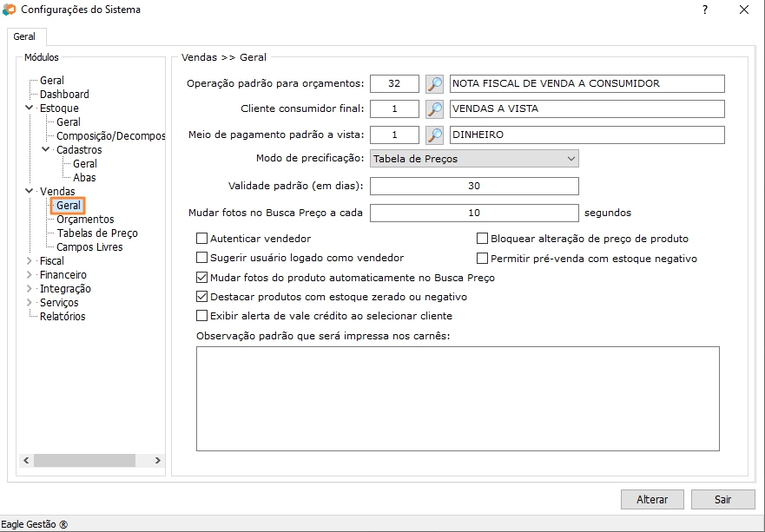
Task: Click Busca Preço seconds field showing 10
Action: pyautogui.click(x=474, y=213)
